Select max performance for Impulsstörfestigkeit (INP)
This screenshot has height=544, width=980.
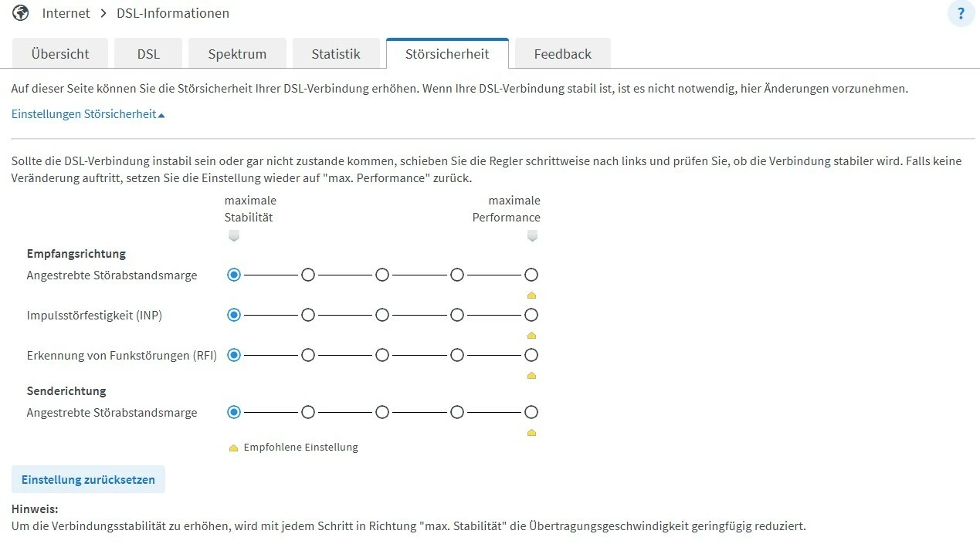531,315
